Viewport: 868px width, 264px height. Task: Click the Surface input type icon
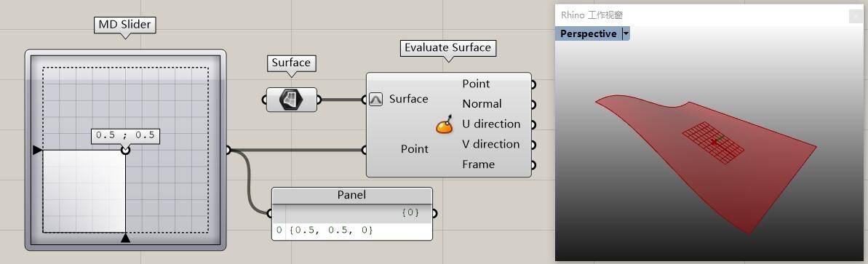376,100
